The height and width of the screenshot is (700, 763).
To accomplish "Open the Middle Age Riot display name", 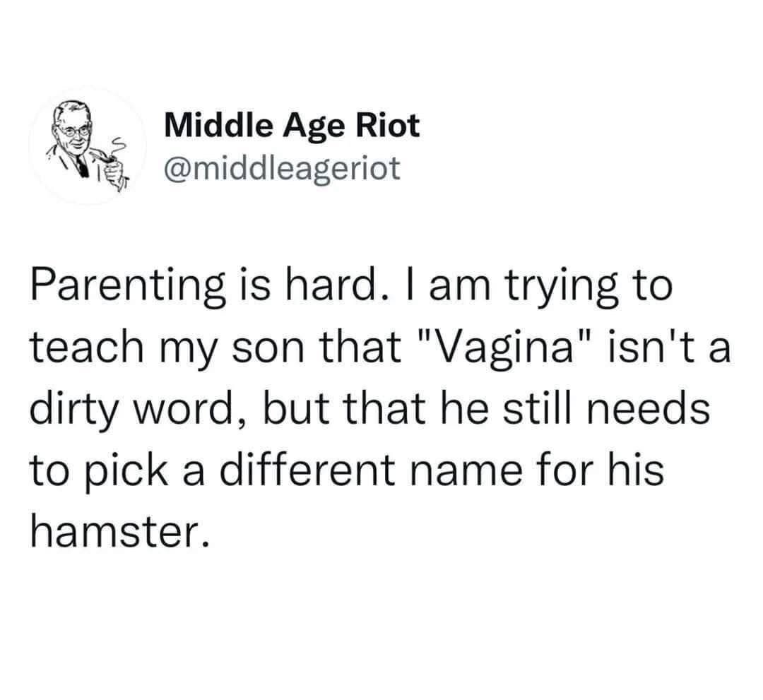I will 291,127.
